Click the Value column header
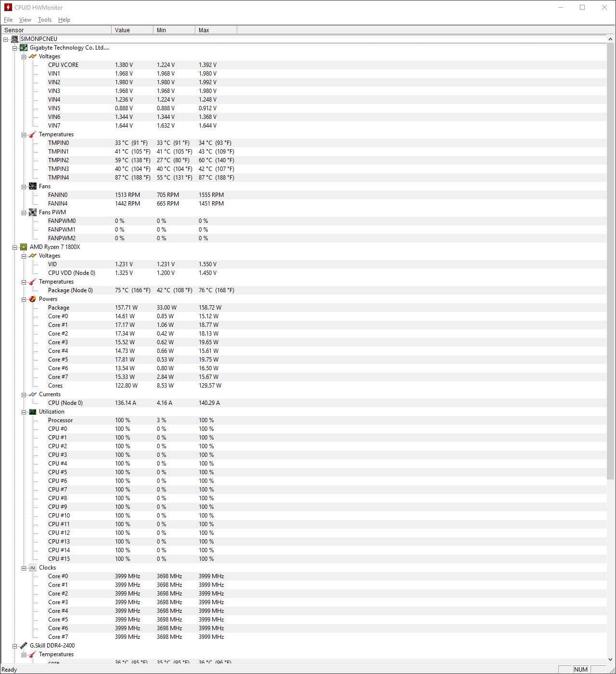This screenshot has width=616, height=674. point(132,30)
